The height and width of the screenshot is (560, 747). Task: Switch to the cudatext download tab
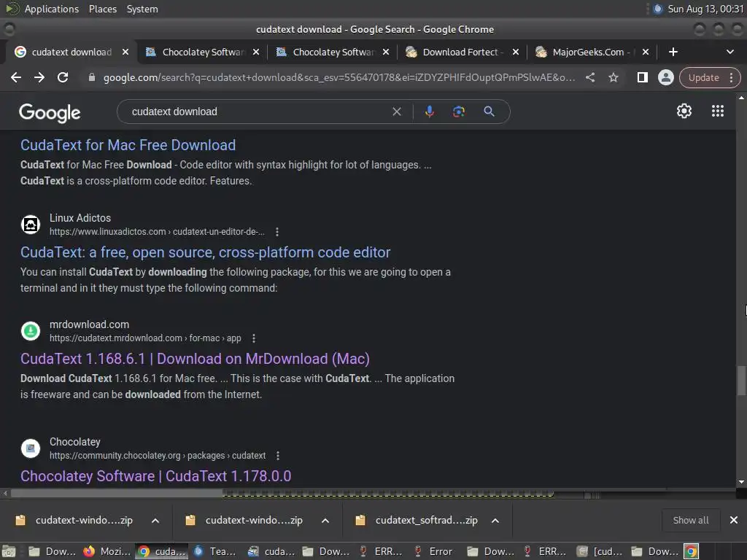[x=71, y=52]
